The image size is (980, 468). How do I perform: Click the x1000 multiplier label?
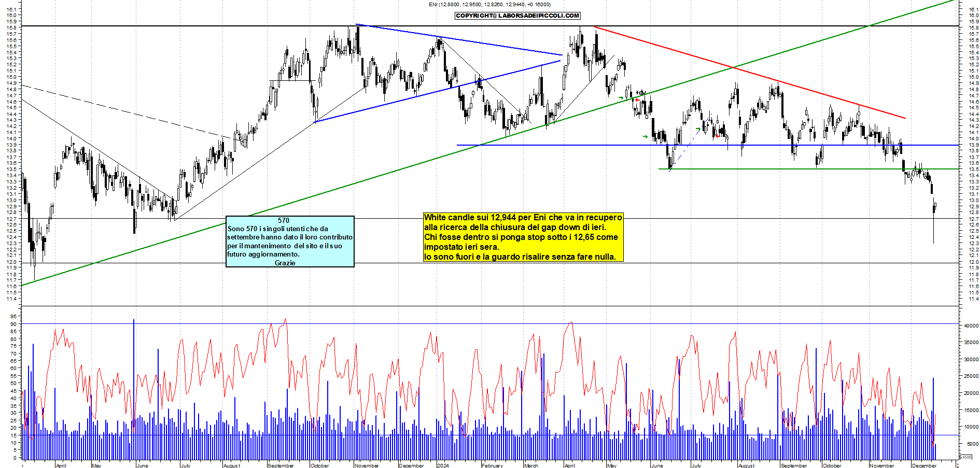tap(966, 457)
